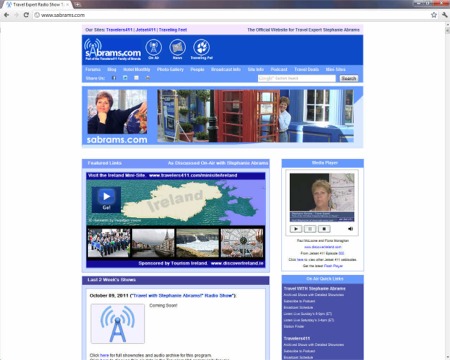450x360 pixels.
Task: Play the video in Media Player
Action: (296, 229)
